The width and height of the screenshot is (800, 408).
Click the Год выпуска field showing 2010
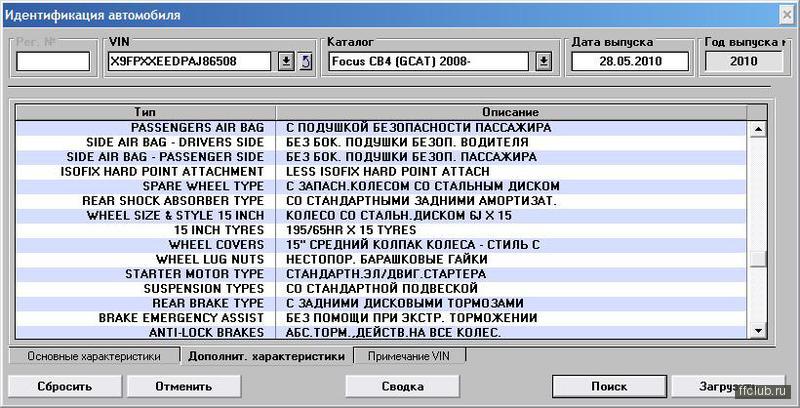pyautogui.click(x=743, y=62)
